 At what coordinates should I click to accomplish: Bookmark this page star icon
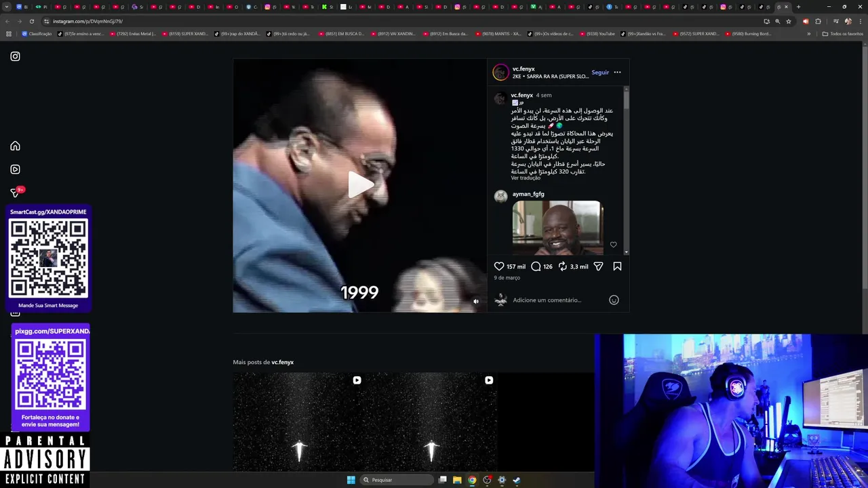tap(789, 21)
